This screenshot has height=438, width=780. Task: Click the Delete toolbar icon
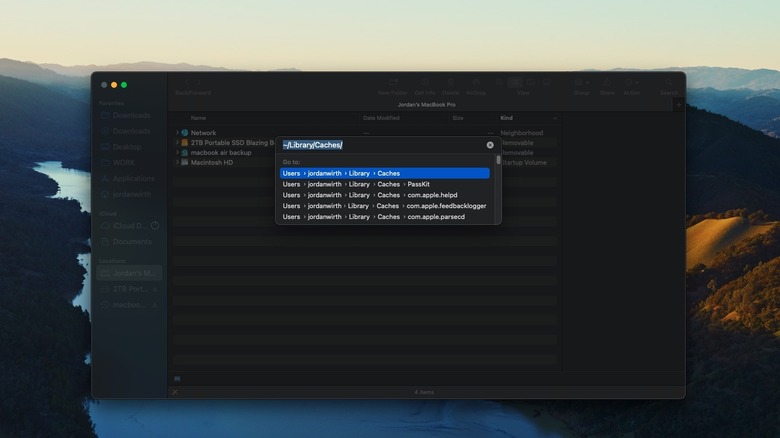[451, 84]
